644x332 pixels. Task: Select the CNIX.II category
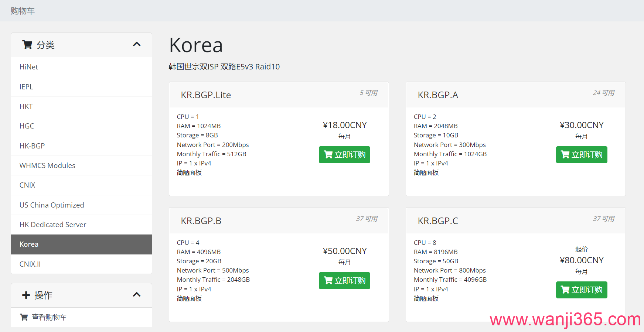click(x=30, y=264)
